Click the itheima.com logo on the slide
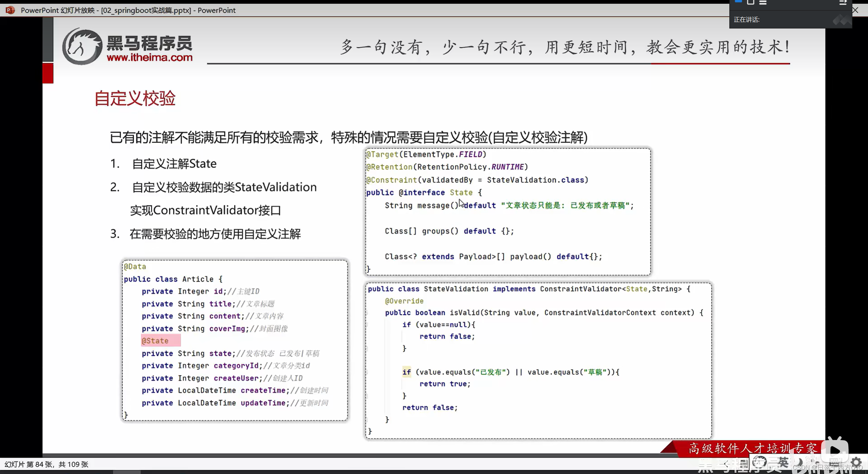Image resolution: width=868 pixels, height=474 pixels. pyautogui.click(x=127, y=46)
